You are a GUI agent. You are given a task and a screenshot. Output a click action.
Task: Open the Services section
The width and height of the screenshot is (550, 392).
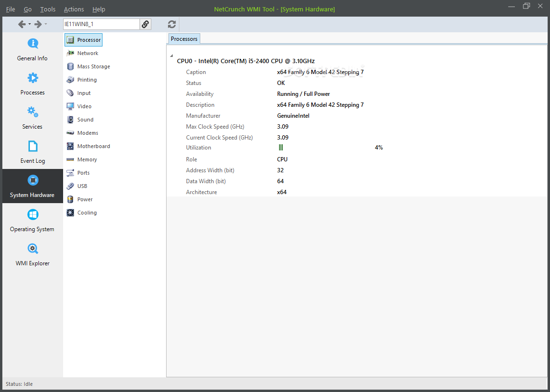click(32, 118)
